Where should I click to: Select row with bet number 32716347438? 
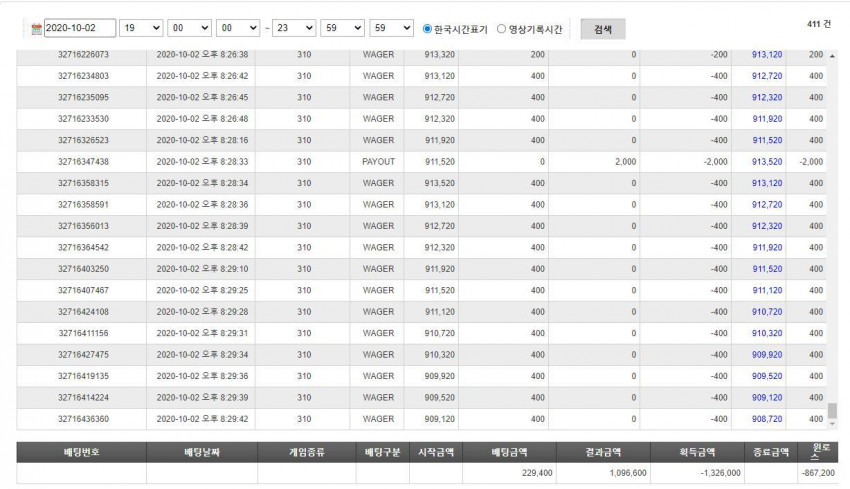coord(421,162)
